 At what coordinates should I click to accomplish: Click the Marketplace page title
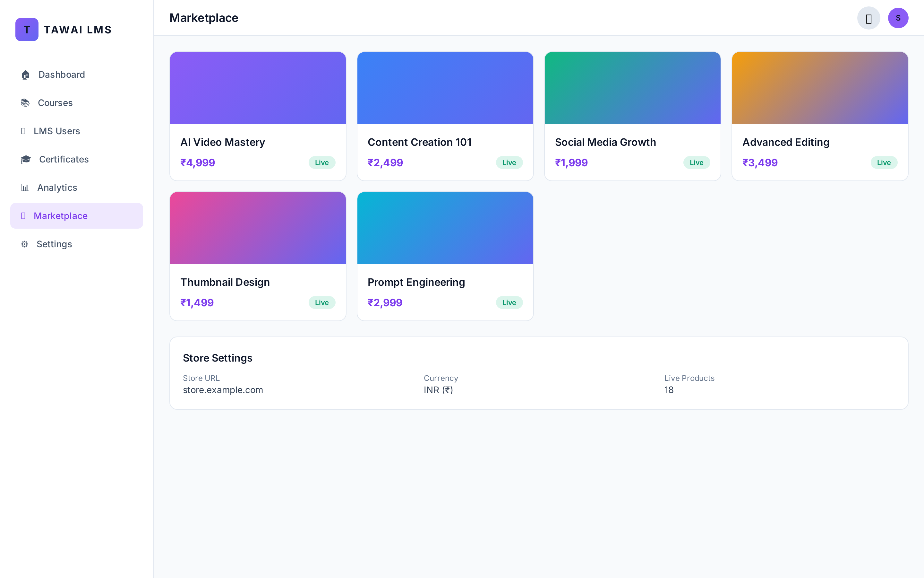[x=204, y=18]
